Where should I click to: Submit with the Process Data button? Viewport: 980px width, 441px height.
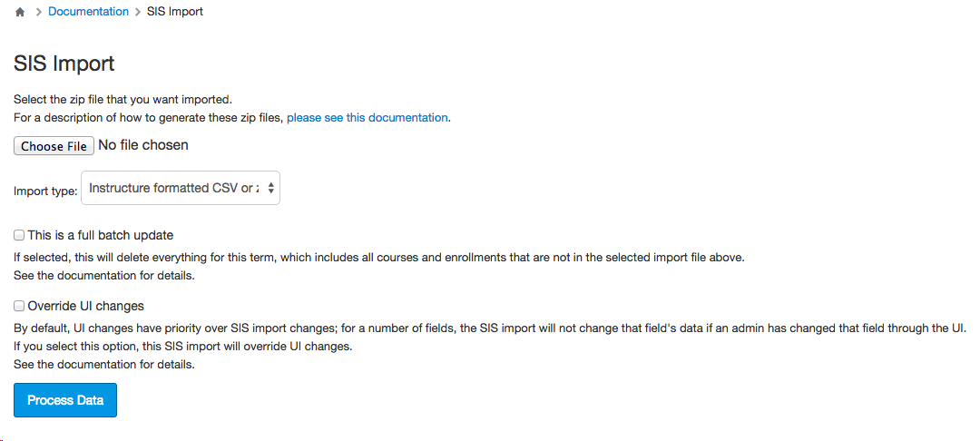pos(65,400)
